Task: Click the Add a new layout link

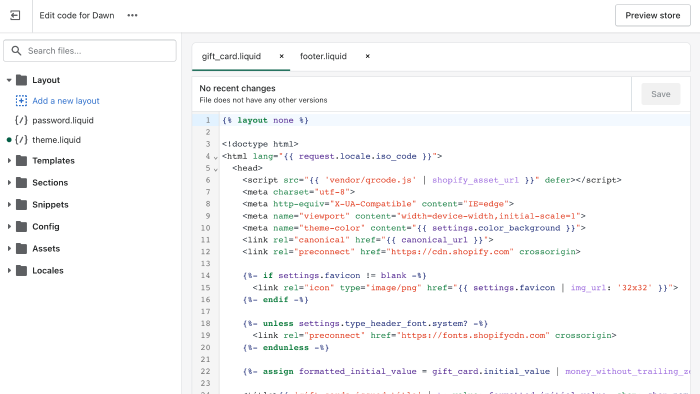Action: 66,101
